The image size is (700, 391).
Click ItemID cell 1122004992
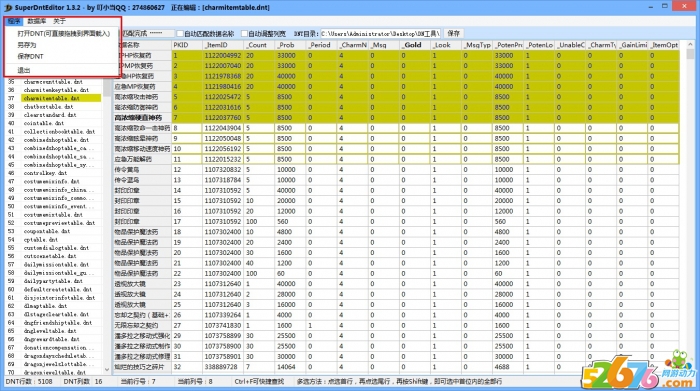pos(223,55)
